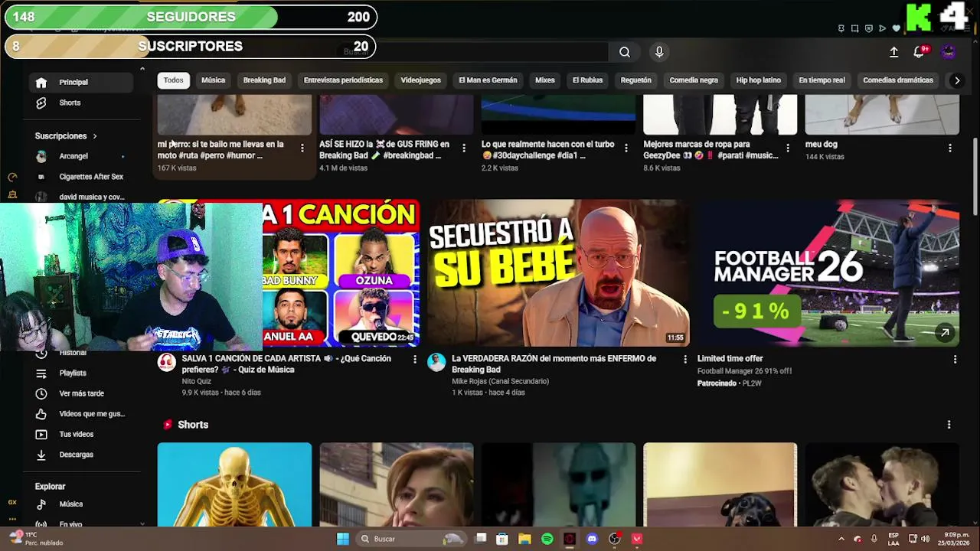Select the Reguetón filter chip

pos(635,80)
